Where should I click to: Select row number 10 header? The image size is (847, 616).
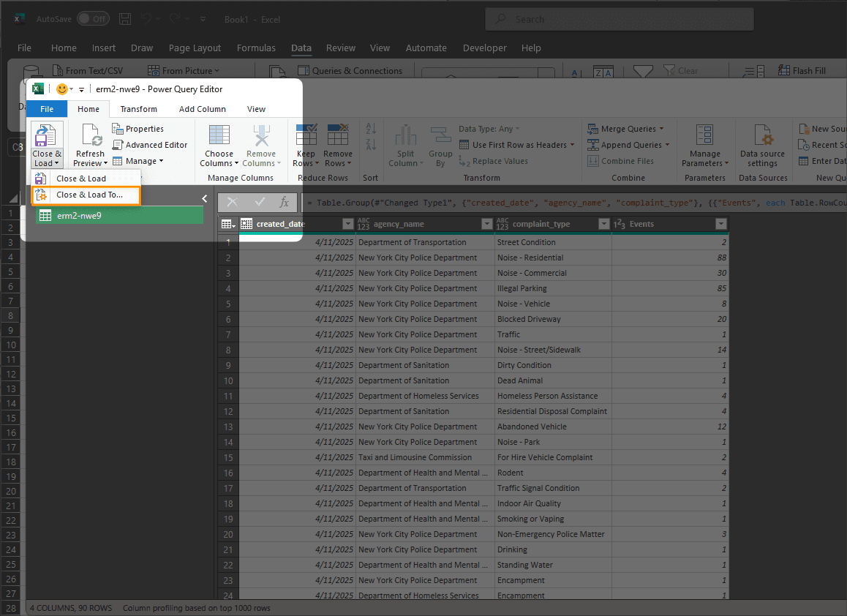coord(228,380)
